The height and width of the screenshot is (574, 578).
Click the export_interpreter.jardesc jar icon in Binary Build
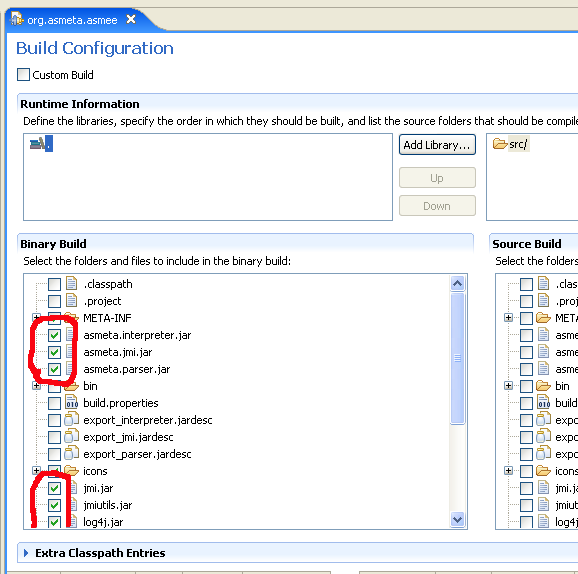(x=72, y=419)
